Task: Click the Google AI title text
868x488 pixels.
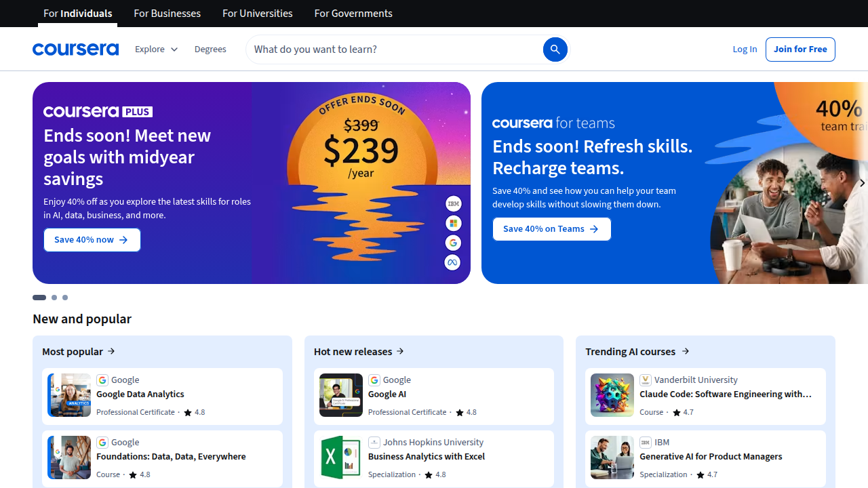Action: [x=387, y=394]
